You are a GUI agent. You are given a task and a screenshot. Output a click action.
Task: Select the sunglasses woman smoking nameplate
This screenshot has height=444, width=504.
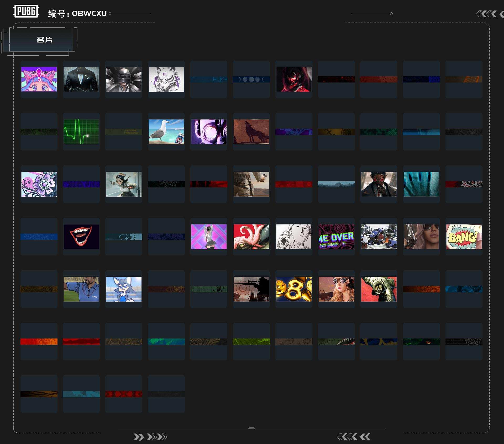click(x=421, y=237)
